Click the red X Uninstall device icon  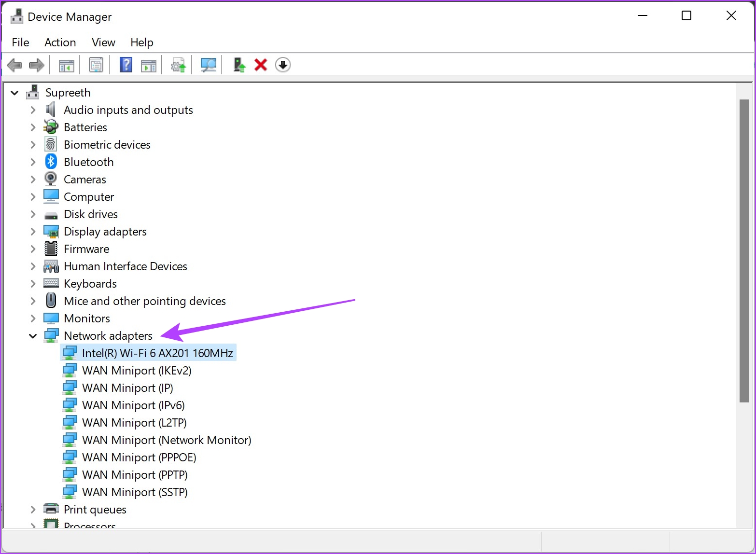coord(261,65)
